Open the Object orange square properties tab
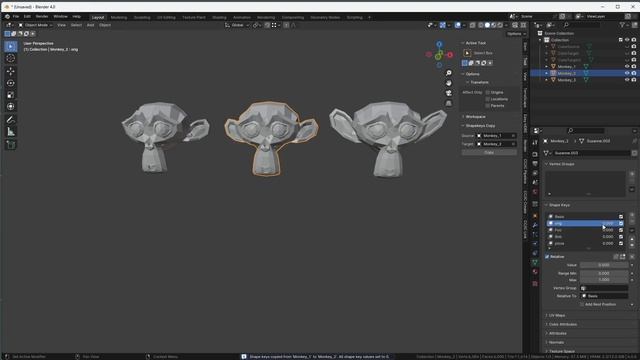 pos(535,216)
